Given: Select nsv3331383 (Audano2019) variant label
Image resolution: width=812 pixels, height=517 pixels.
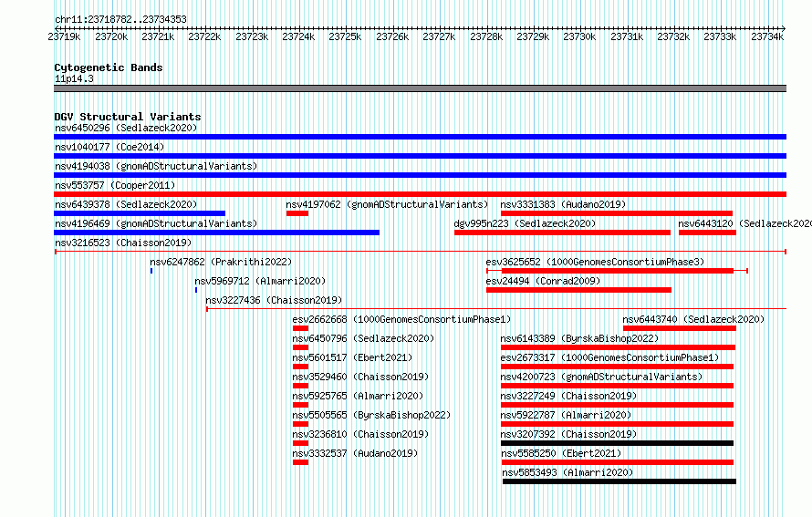Looking at the screenshot, I should pos(563,204).
